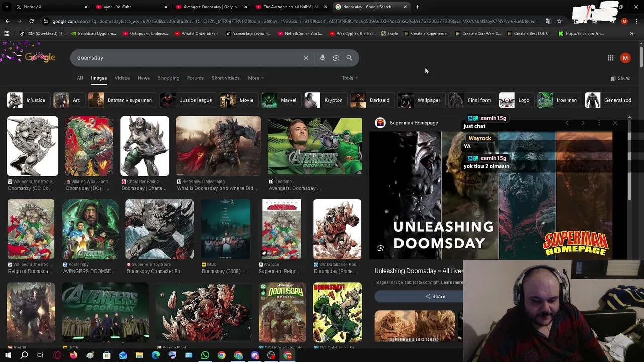Viewport: 644px width, 362px height.
Task: Open Opera from the taskbar
Action: click(x=57, y=355)
